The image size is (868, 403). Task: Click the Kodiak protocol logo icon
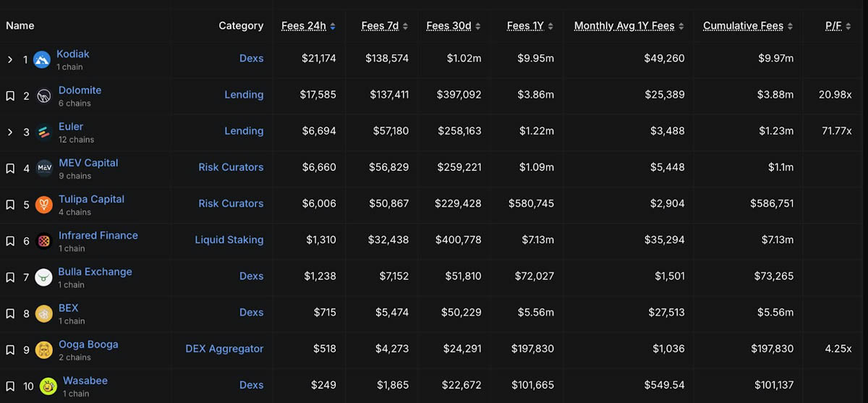(x=41, y=59)
